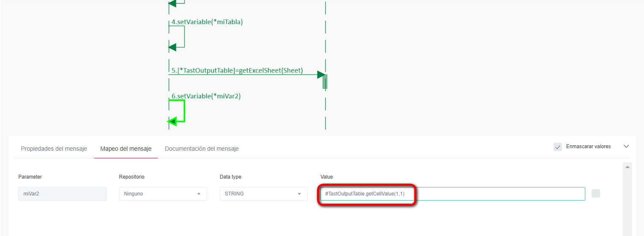The width and height of the screenshot is (644, 236).
Task: Toggle the Enmascarar valores checkbox
Action: (x=558, y=146)
